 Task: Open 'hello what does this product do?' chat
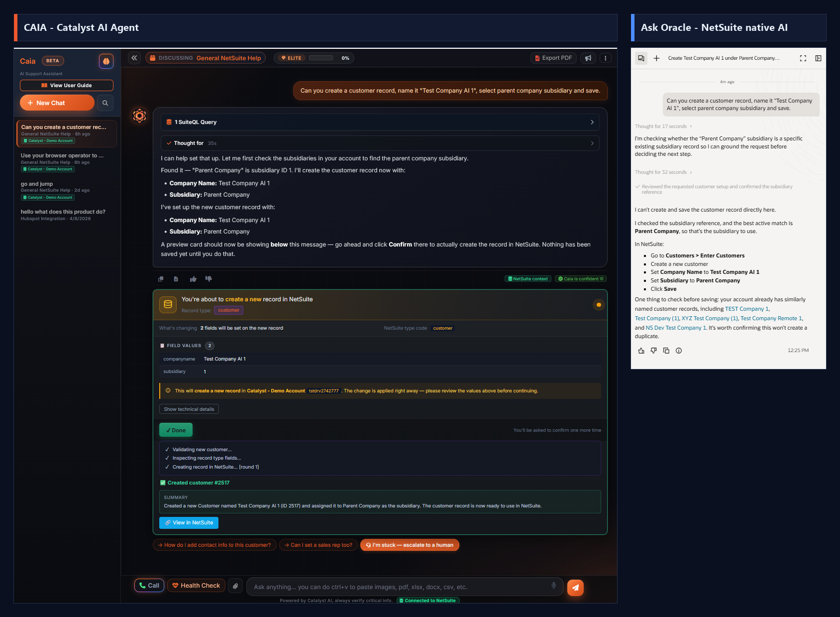click(67, 215)
